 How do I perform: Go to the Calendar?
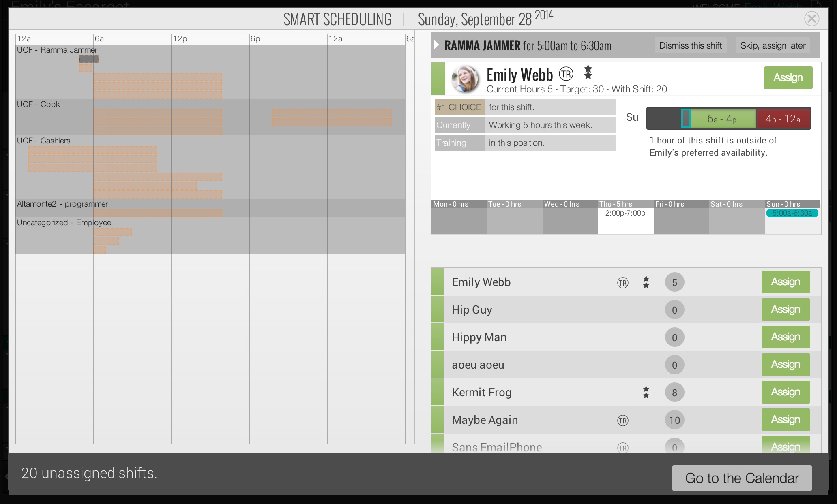click(742, 478)
